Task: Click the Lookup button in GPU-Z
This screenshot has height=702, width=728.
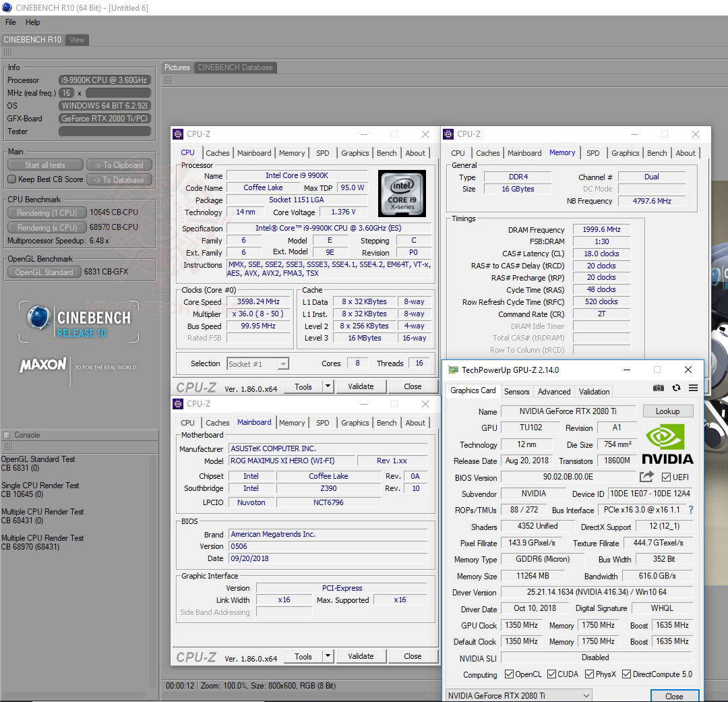Action: [x=667, y=411]
